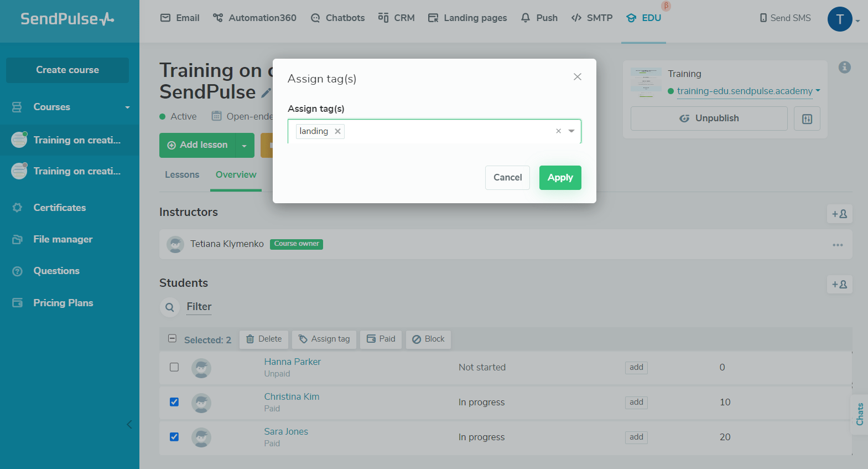Viewport: 868px width, 469px height.
Task: Click Cancel in the tag dialog
Action: click(x=508, y=178)
